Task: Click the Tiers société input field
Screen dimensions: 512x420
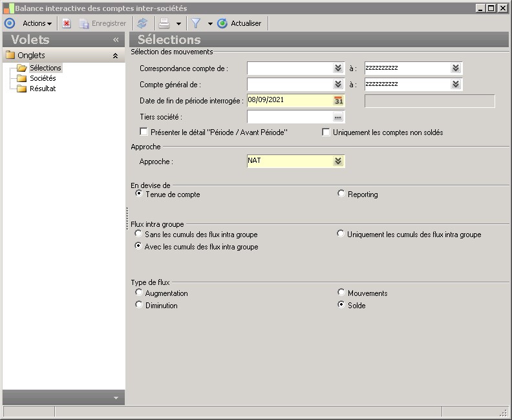Action: pos(288,117)
